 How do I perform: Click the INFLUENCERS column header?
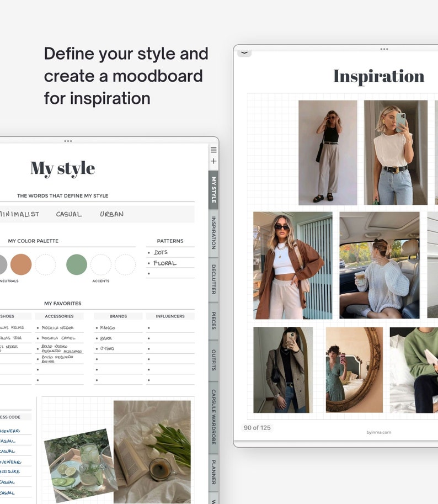pos(170,316)
